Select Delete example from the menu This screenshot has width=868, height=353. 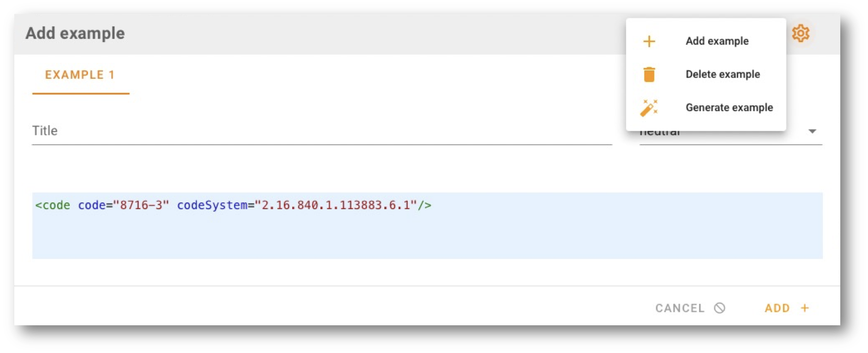(x=722, y=74)
